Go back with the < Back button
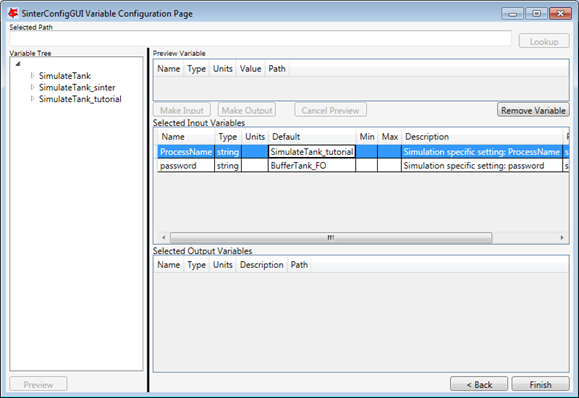Viewport: 579px width, 398px height. coord(479,384)
